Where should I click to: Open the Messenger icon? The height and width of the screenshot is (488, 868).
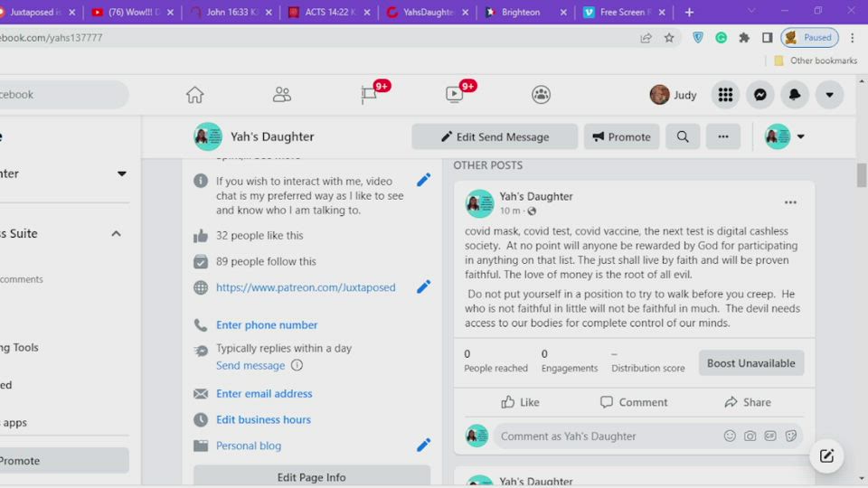click(x=760, y=95)
